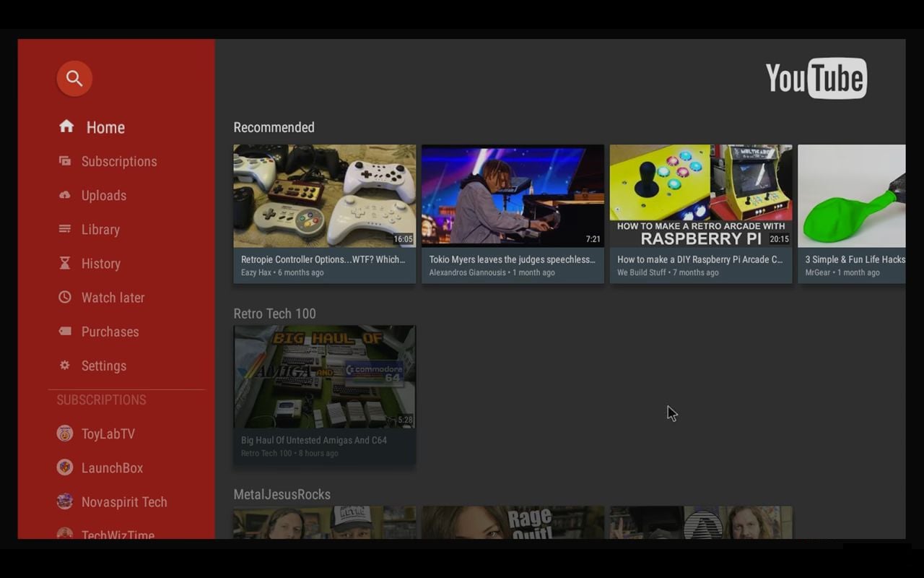Open the Library menu item
This screenshot has height=578, width=924.
pyautogui.click(x=100, y=230)
